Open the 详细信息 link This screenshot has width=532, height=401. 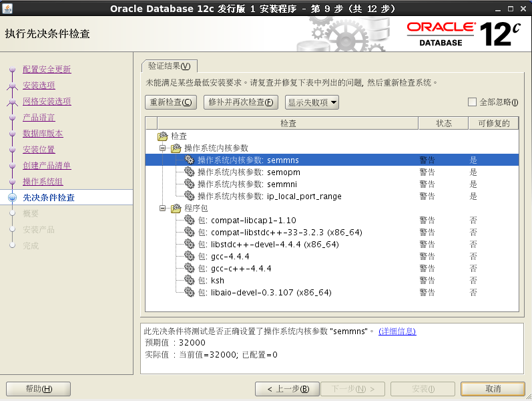point(397,331)
